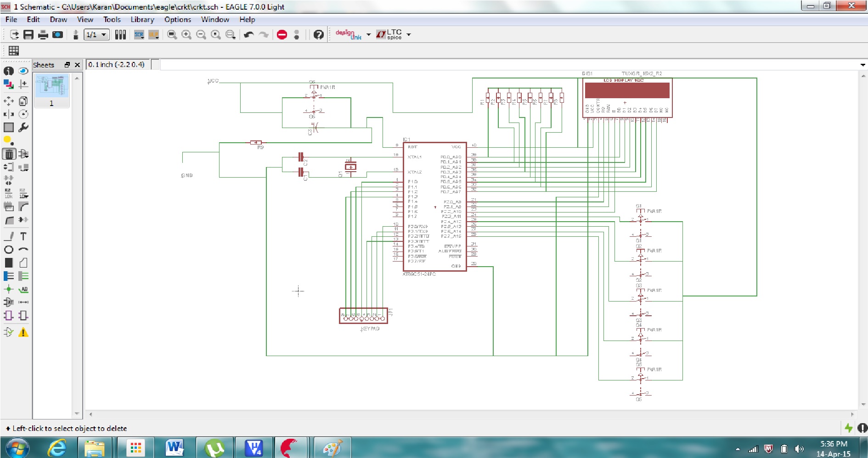The image size is (868, 458).
Task: Click the command line input field
Action: pos(509,65)
